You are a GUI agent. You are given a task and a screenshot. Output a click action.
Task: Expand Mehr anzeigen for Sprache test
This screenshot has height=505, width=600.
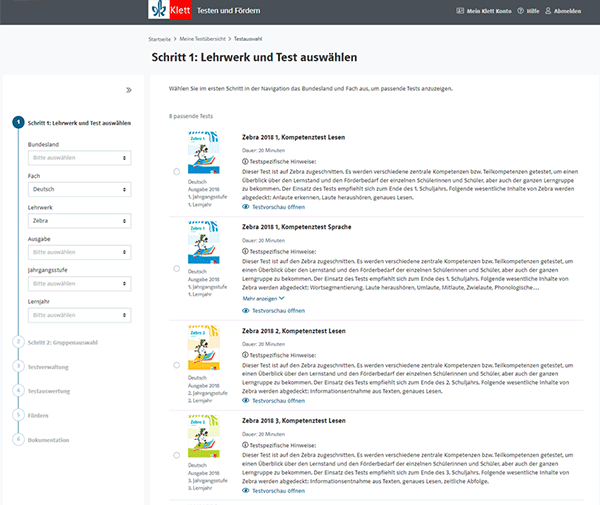pos(263,298)
